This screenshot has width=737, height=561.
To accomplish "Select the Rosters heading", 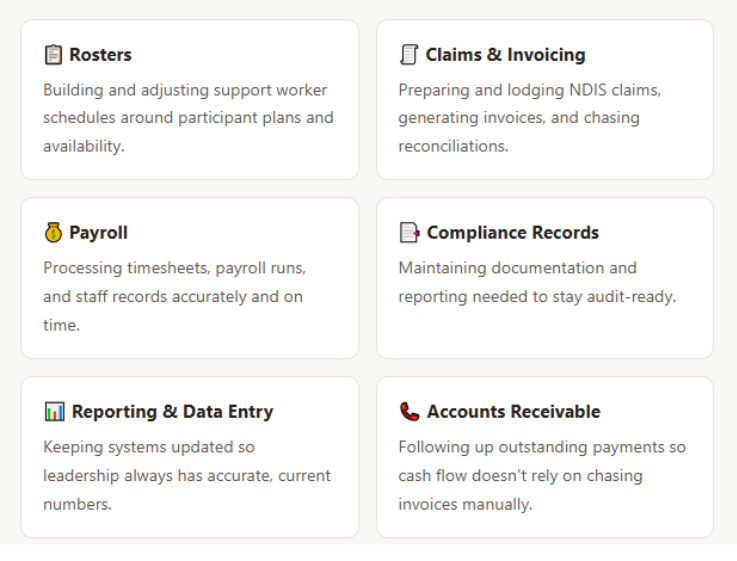I will point(101,55).
